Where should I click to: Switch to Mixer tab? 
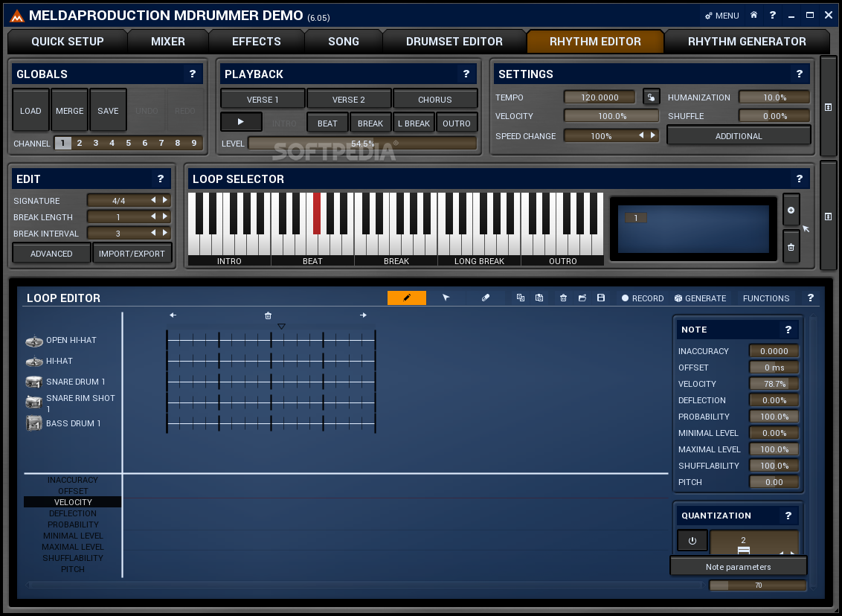tap(168, 42)
